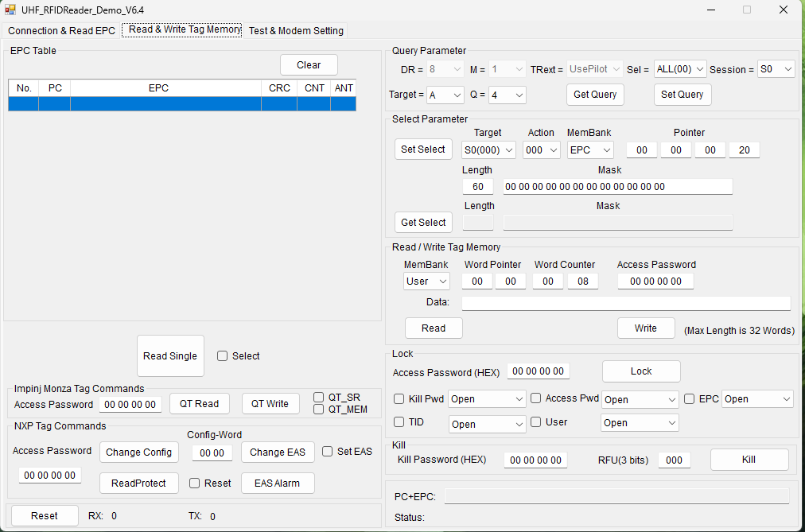Click the RFU(3 bits) field
805x532 pixels.
(x=674, y=460)
